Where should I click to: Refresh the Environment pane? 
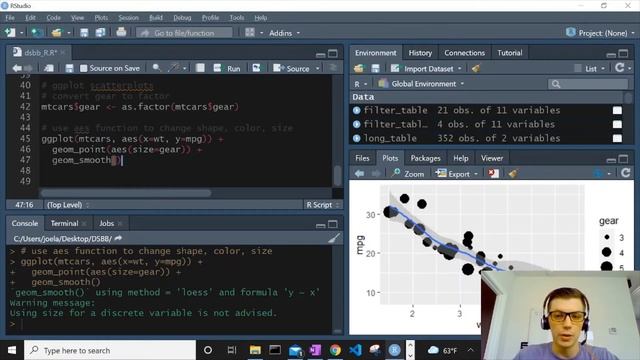620,68
